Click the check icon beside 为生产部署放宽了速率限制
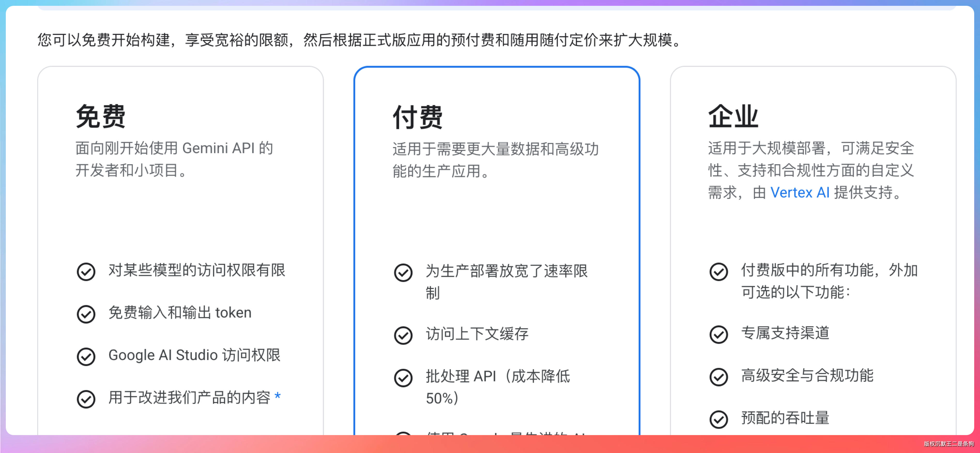Screen dimensions: 980x453 pos(403,273)
